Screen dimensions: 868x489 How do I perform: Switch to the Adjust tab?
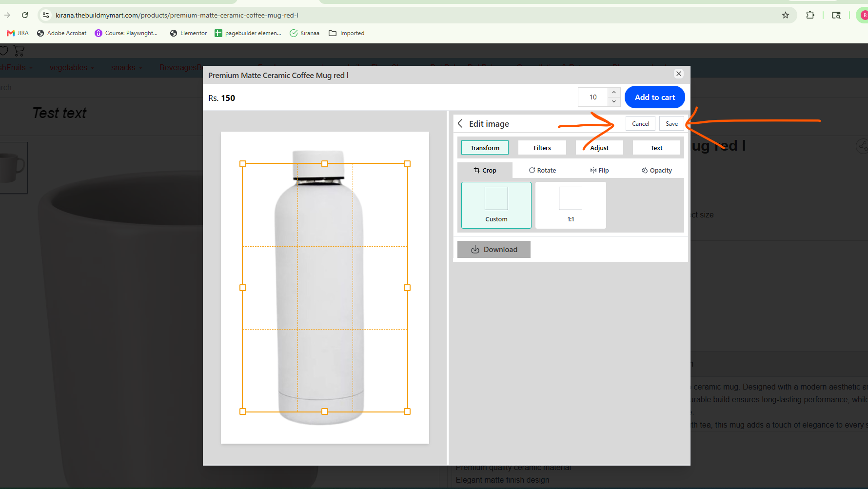599,148
